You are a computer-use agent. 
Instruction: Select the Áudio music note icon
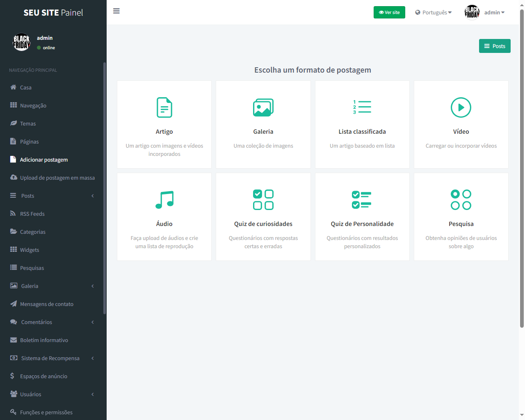pyautogui.click(x=164, y=200)
